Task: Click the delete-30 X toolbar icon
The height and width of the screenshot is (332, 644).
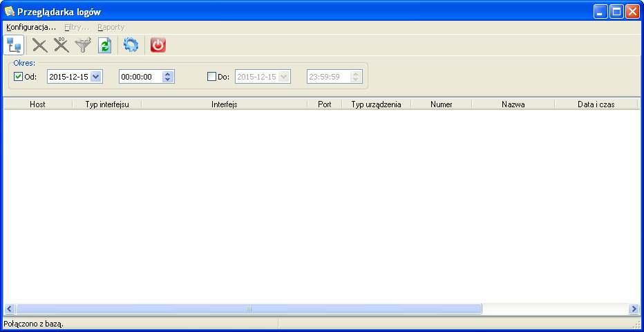Action: (61, 45)
